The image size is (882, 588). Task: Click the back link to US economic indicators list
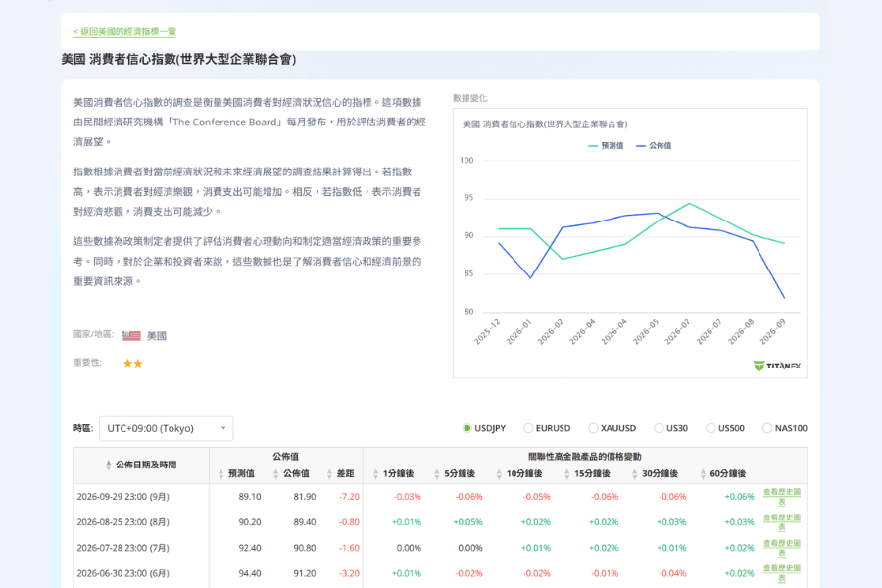pos(124,32)
